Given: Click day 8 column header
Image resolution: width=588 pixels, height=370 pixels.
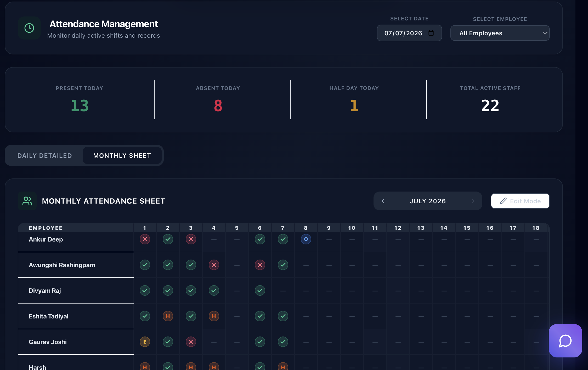Looking at the screenshot, I should (306, 228).
